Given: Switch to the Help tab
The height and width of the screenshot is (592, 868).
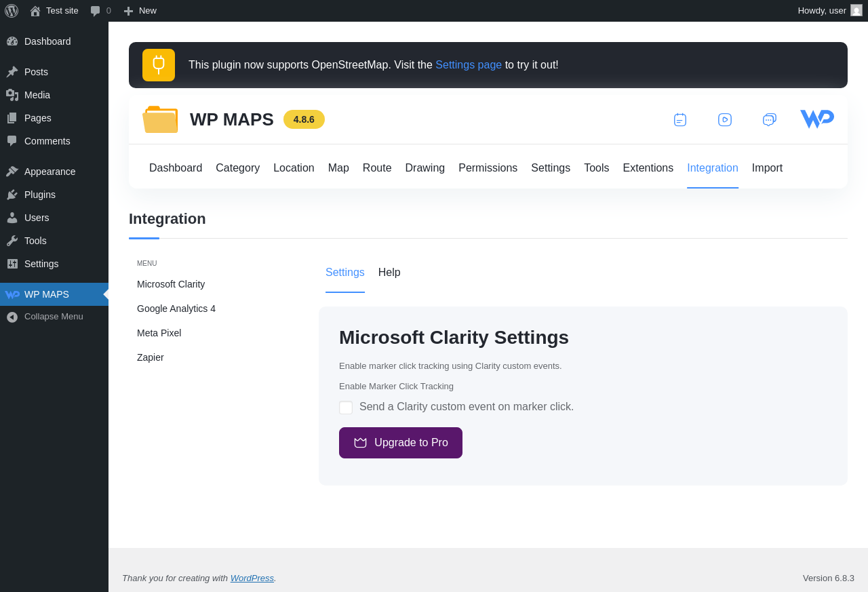Looking at the screenshot, I should click(x=389, y=273).
